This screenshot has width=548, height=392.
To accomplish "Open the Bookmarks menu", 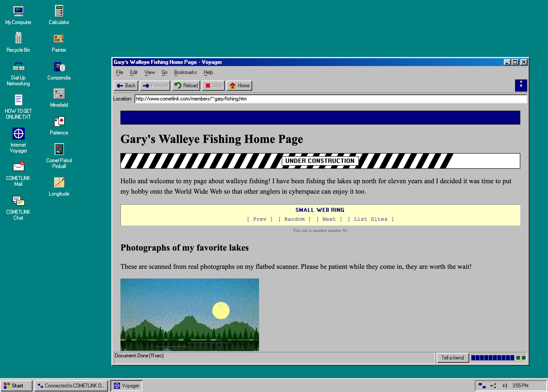I will point(185,72).
